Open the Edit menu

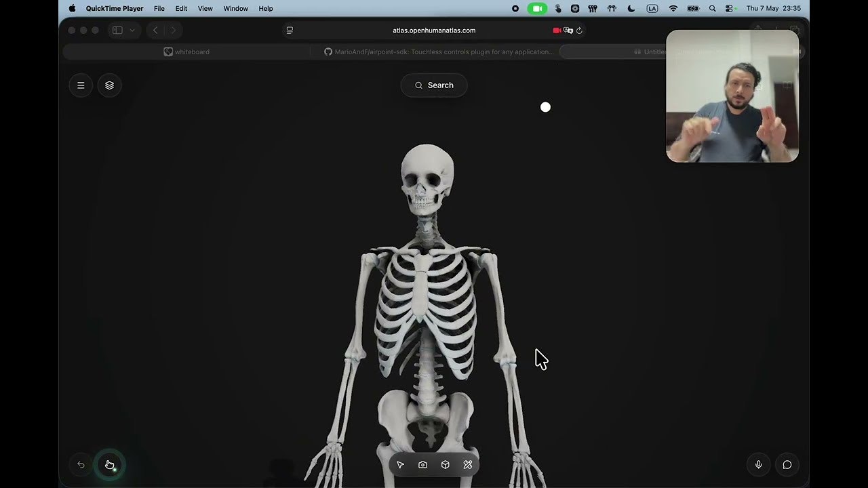[181, 9]
